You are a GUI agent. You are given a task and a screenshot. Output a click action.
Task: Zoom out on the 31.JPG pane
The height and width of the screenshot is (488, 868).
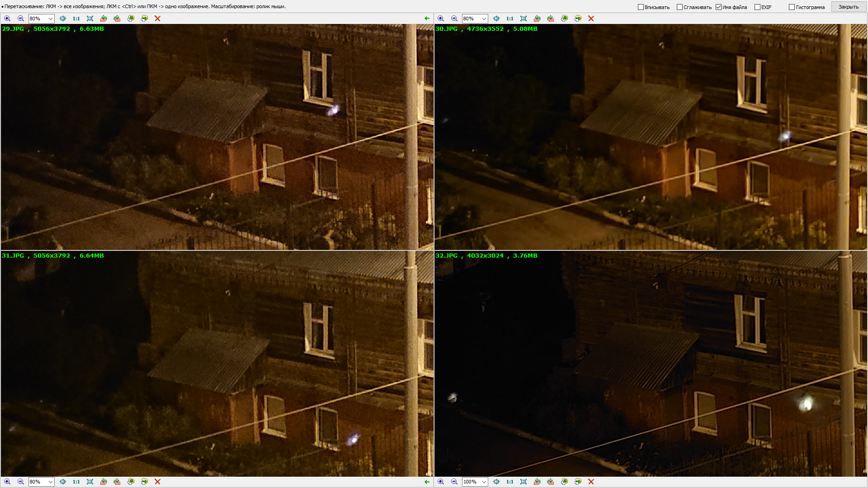(21, 482)
